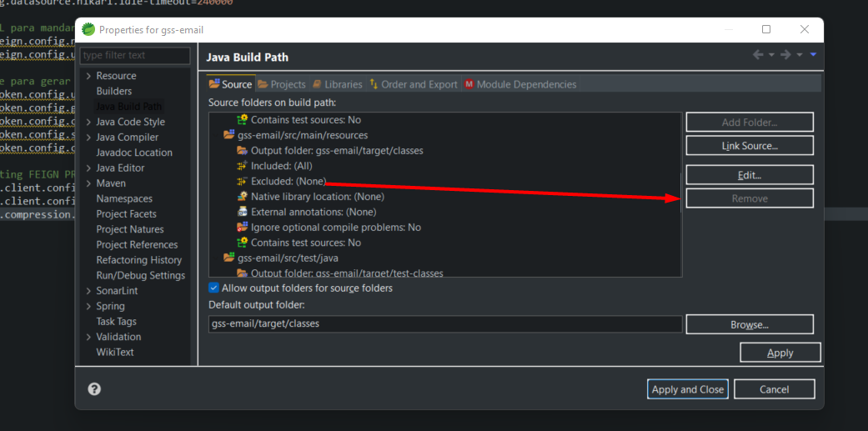Viewport: 868px width, 431px height.
Task: Expand the Java Compiler tree node
Action: 88,138
